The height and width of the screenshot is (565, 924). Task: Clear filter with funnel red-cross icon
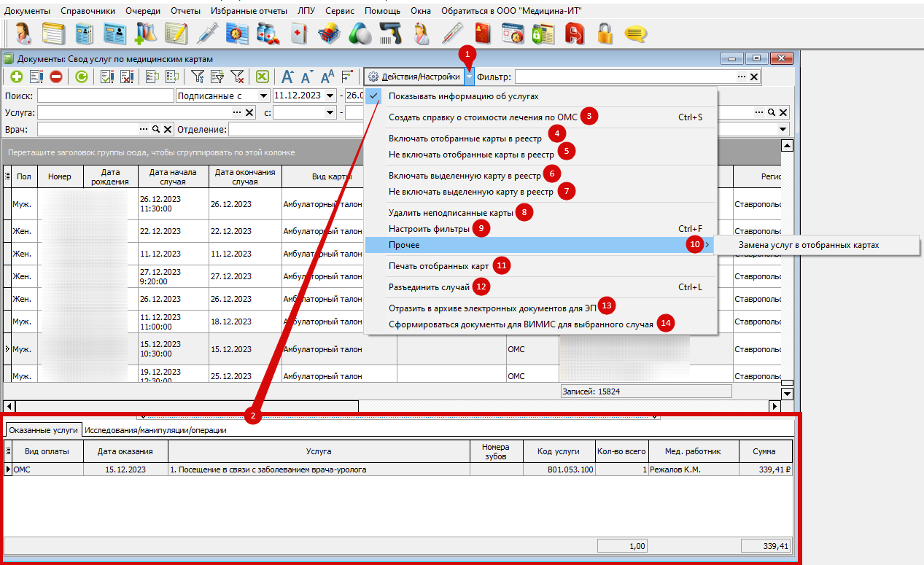pyautogui.click(x=237, y=77)
